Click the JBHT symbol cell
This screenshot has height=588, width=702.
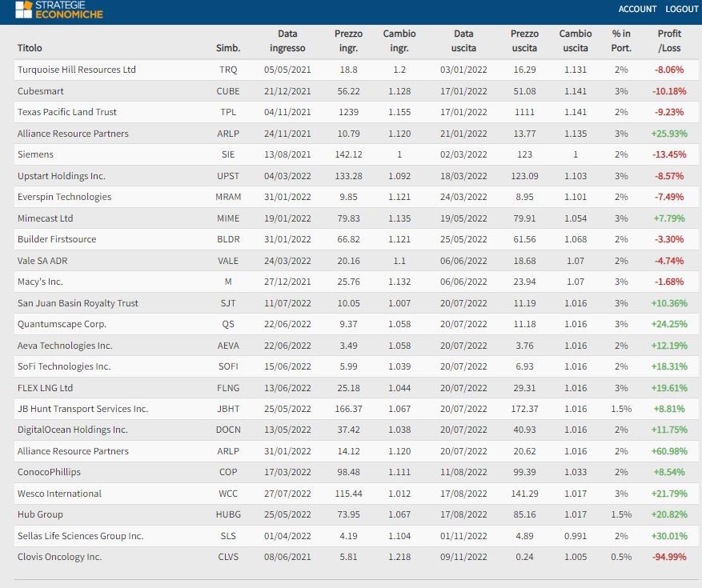[228, 409]
